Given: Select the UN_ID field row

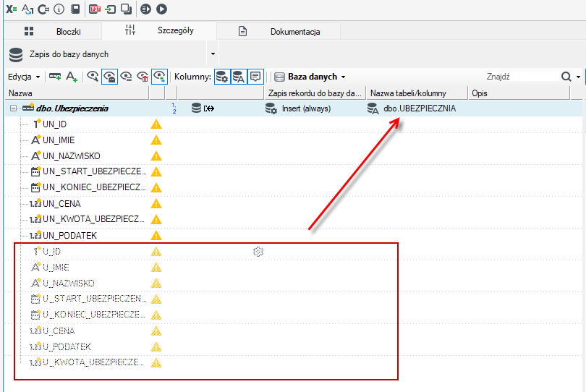Looking at the screenshot, I should (294, 124).
